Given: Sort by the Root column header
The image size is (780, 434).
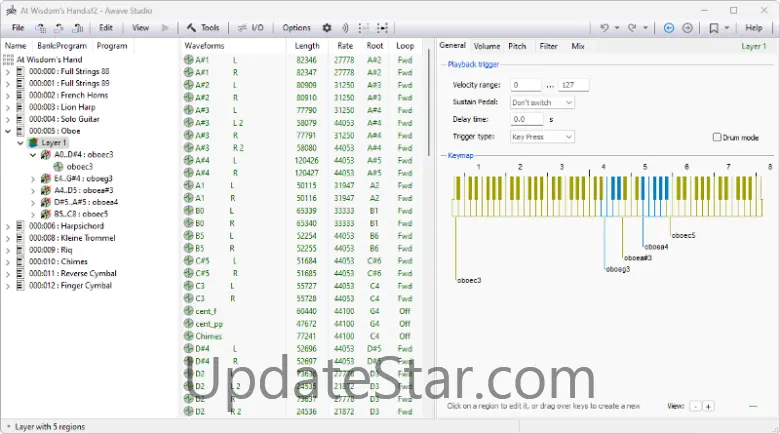Looking at the screenshot, I should pos(375,46).
